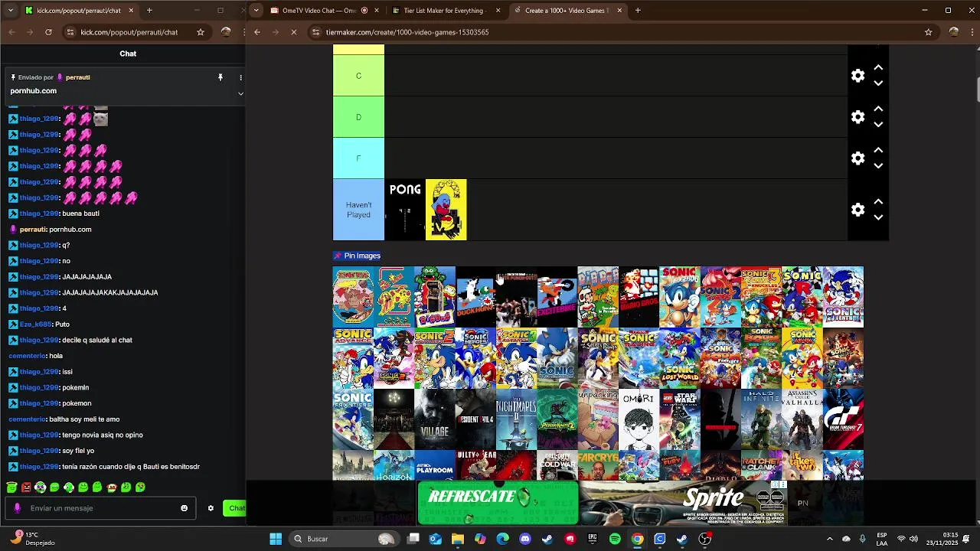Screen dimensions: 980x551
Task: Select the Pong game image
Action: point(405,210)
